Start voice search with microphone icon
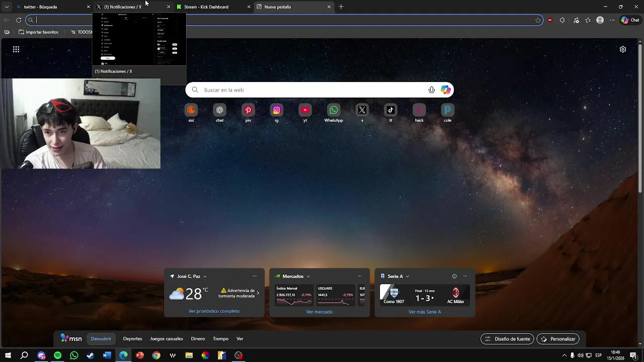The height and width of the screenshot is (362, 644). [432, 90]
